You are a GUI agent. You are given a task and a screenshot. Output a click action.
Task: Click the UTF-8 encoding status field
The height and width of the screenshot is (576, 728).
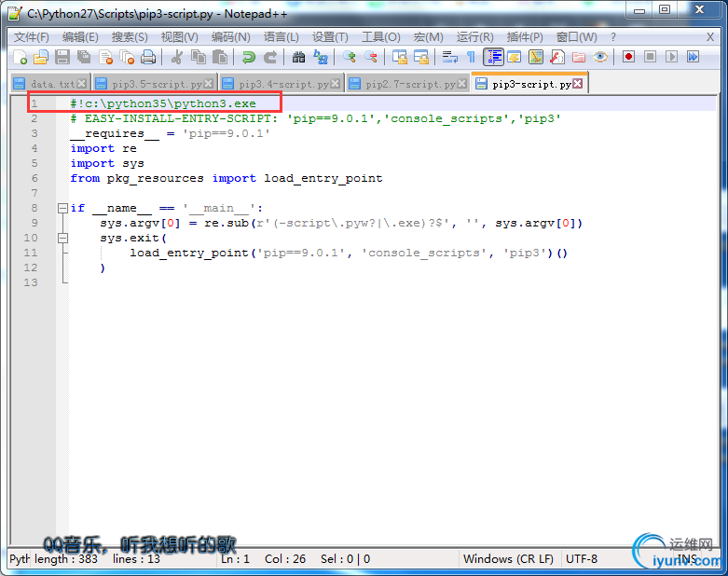(x=582, y=559)
